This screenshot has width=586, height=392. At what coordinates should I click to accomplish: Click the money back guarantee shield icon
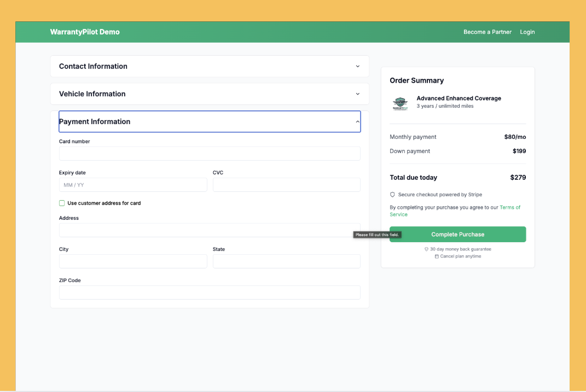[x=426, y=249]
